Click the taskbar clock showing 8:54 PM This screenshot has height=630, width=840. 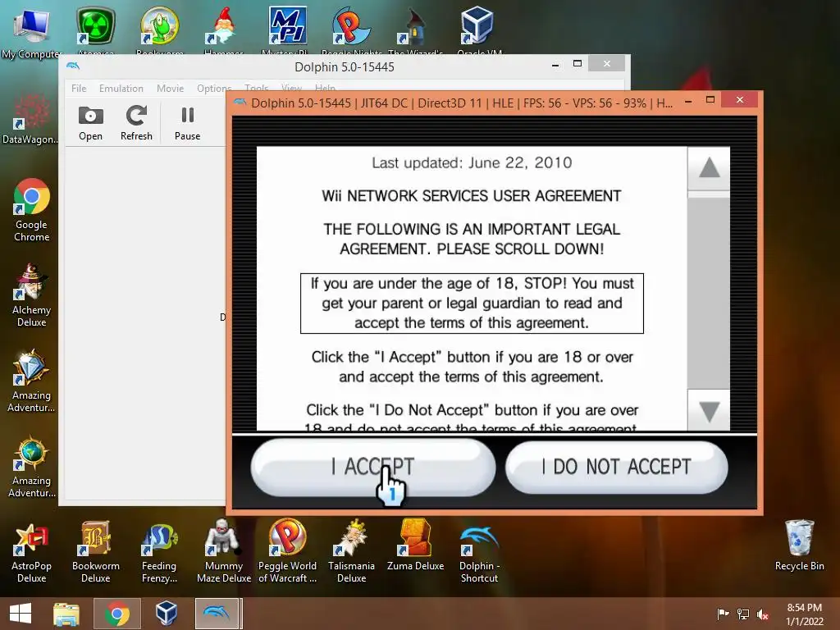click(804, 614)
